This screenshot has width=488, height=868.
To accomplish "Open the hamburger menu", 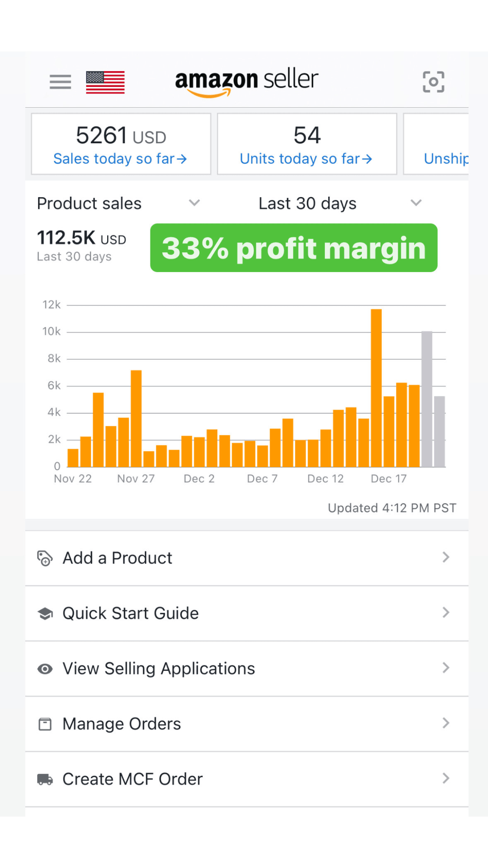I will pos(60,82).
